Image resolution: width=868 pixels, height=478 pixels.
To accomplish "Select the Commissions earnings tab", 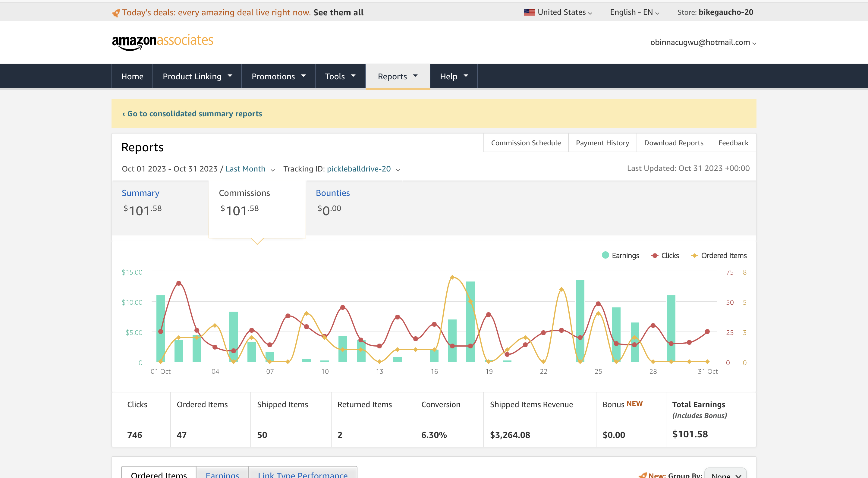I will tap(257, 209).
